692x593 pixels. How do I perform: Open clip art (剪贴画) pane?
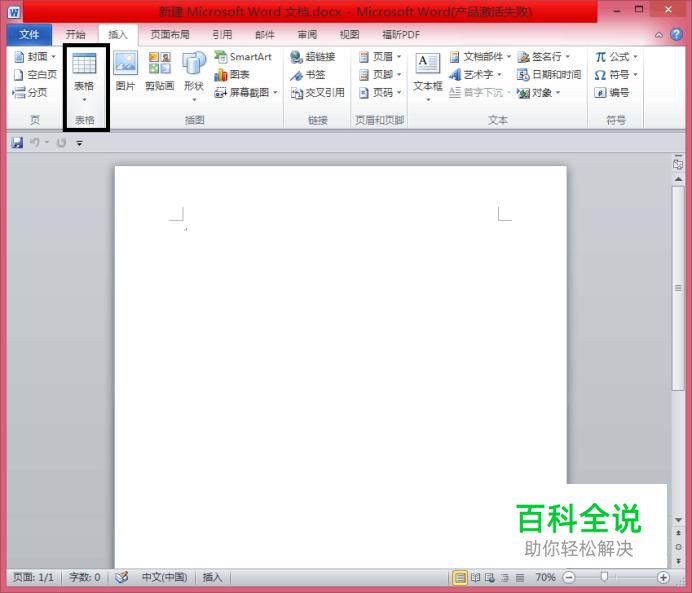pos(159,71)
